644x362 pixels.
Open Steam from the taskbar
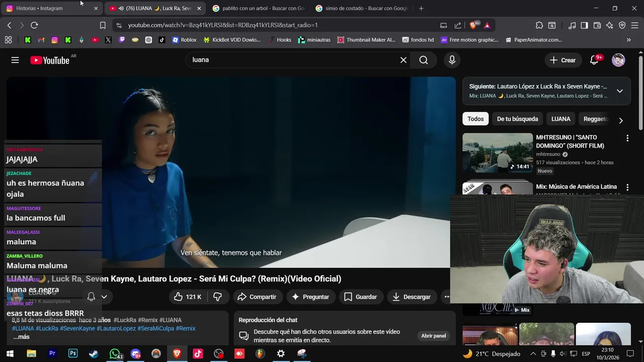click(x=94, y=353)
